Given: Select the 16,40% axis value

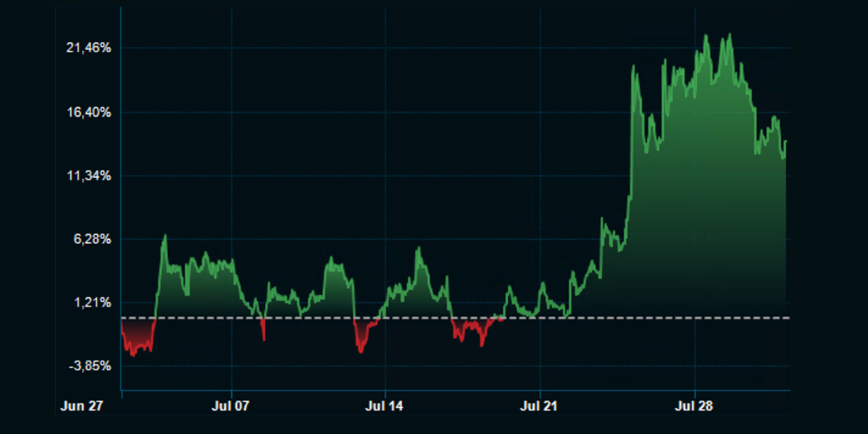Looking at the screenshot, I should [x=89, y=112].
